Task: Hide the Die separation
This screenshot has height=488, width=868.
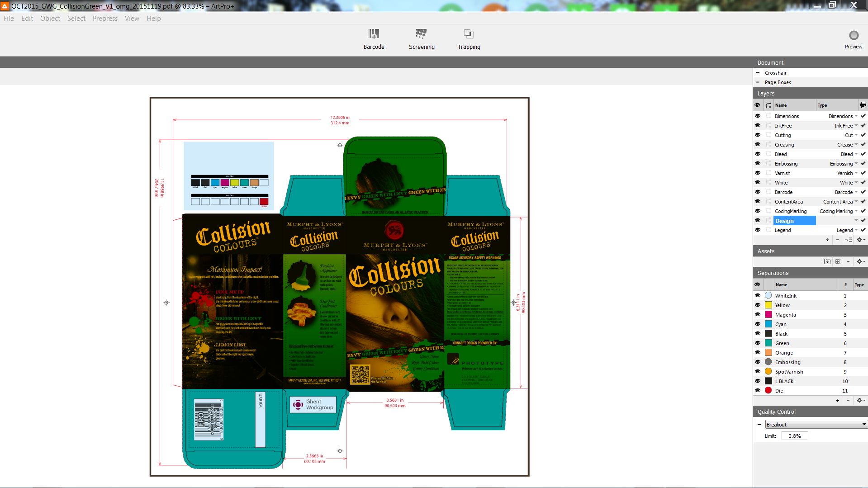Action: (758, 390)
